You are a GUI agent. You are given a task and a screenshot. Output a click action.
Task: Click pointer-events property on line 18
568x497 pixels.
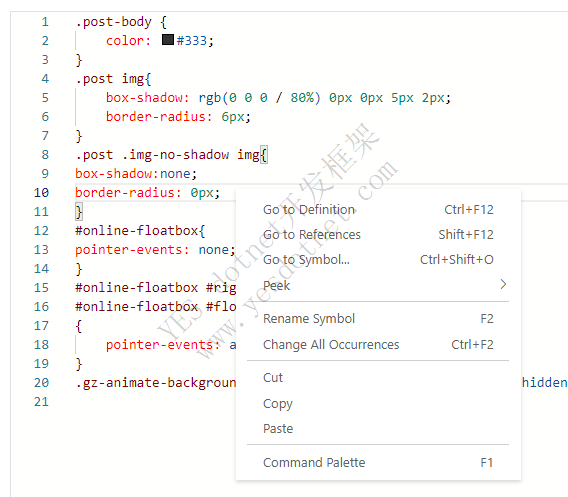(x=160, y=345)
